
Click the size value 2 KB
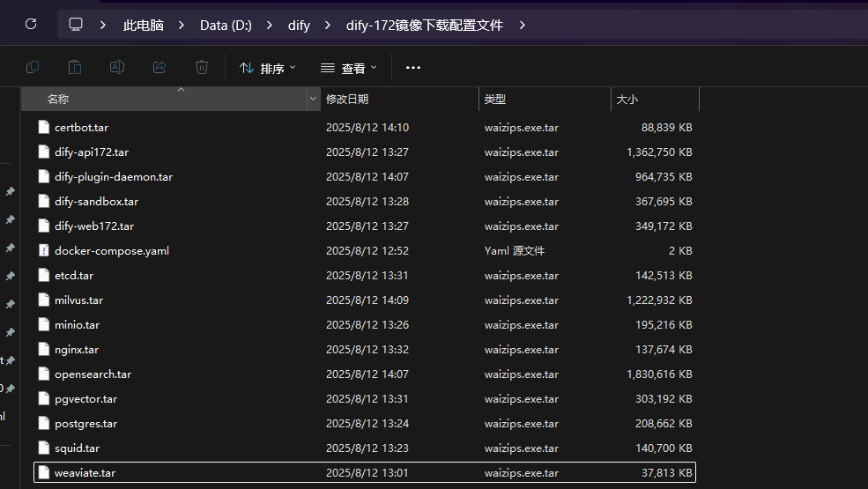click(680, 250)
